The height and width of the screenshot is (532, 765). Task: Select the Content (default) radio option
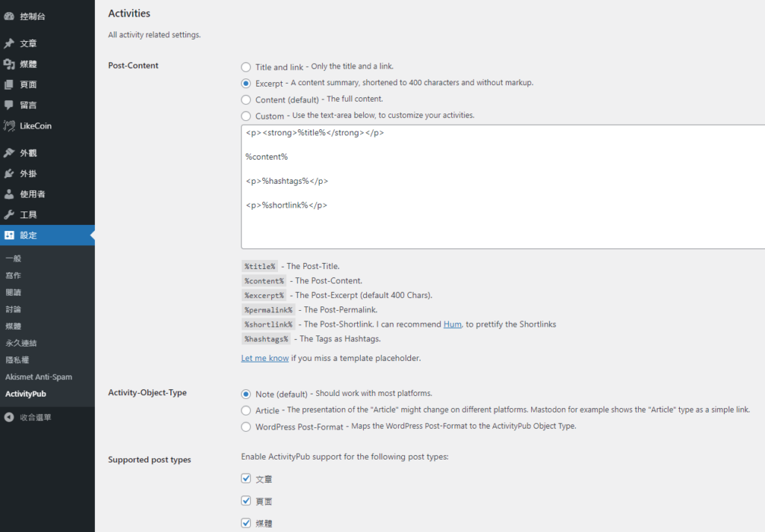(x=246, y=99)
